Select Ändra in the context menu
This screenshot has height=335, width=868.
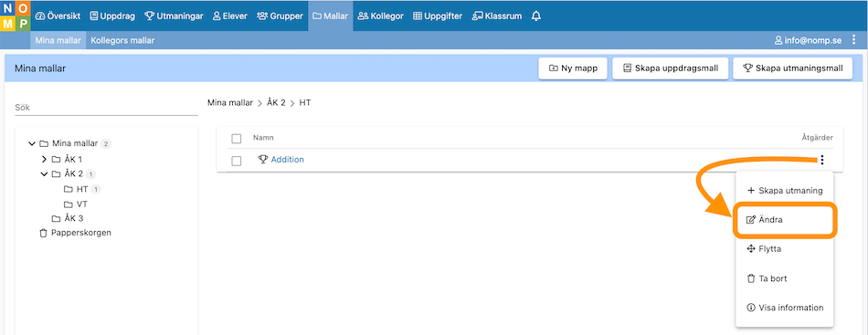point(785,220)
